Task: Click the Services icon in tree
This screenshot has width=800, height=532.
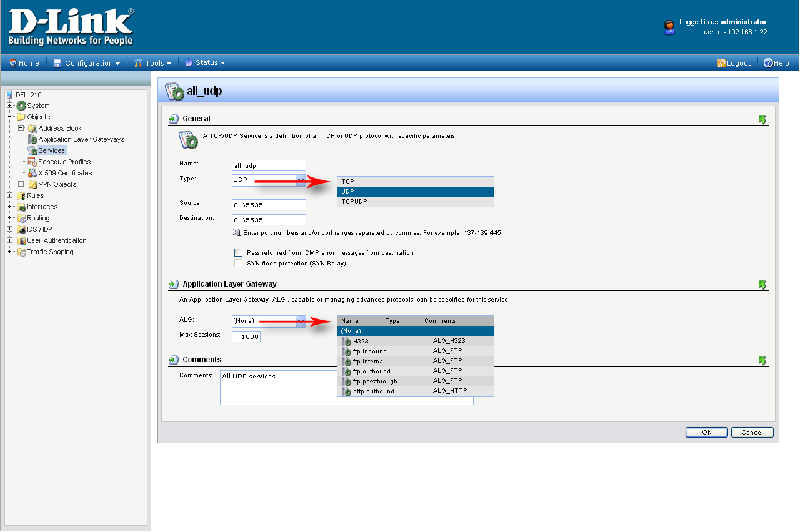Action: [32, 150]
